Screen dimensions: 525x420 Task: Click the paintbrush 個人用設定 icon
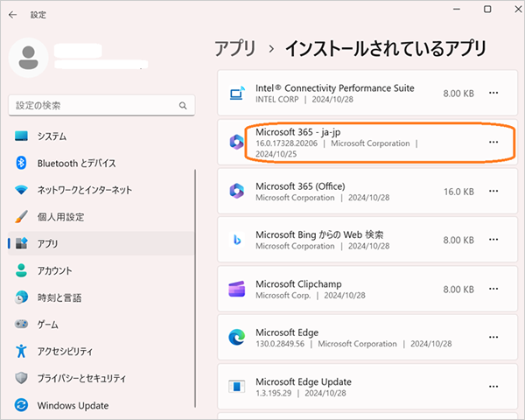21,217
